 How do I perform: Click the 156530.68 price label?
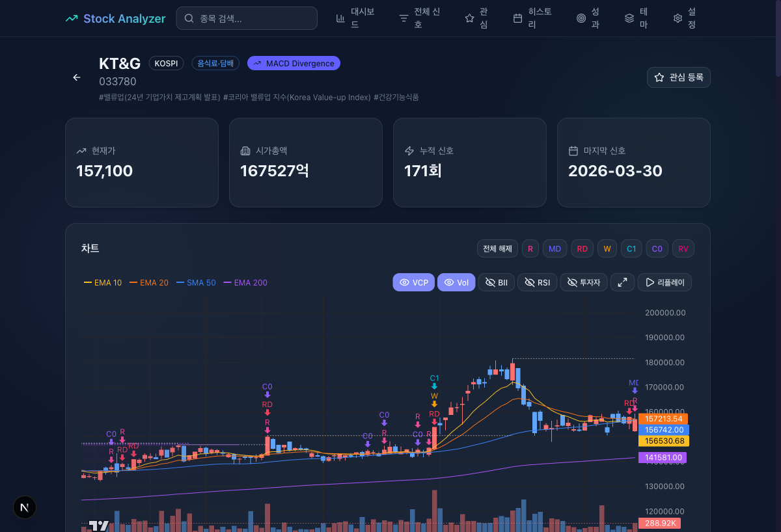[664, 441]
